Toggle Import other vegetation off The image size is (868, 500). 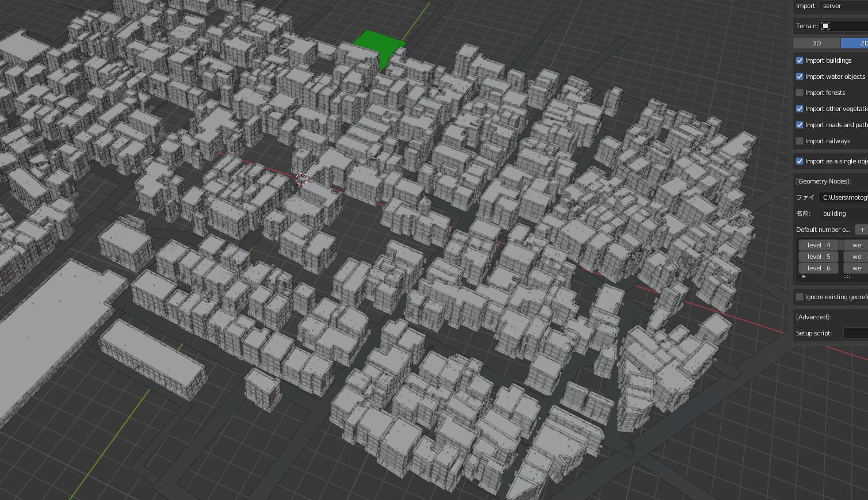click(x=800, y=109)
